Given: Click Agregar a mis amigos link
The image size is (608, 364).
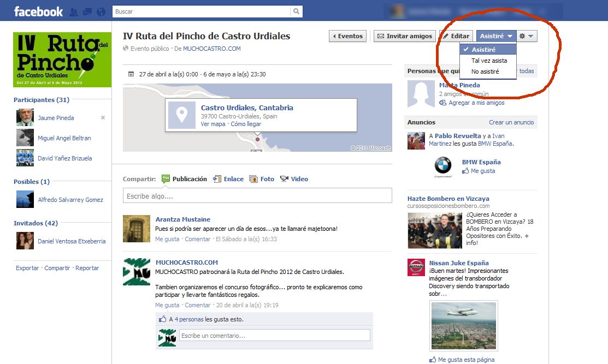Looking at the screenshot, I should (x=476, y=103).
